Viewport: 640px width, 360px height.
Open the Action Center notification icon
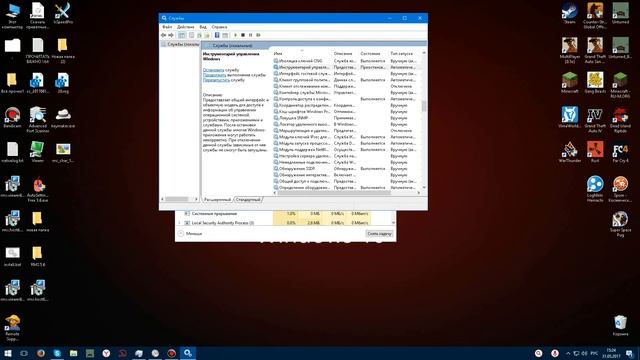629,353
